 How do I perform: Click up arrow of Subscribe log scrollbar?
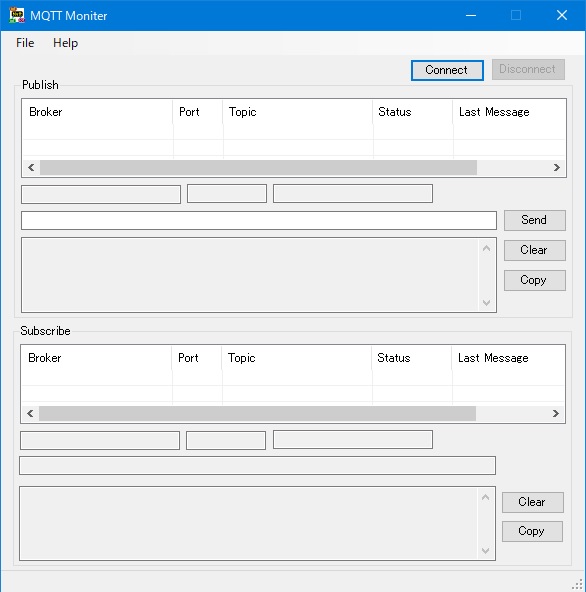486,497
